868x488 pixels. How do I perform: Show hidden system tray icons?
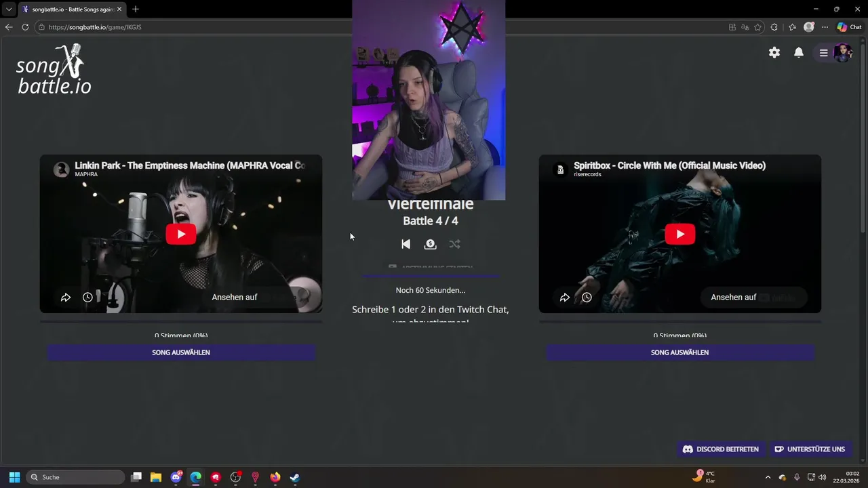pos(768,477)
